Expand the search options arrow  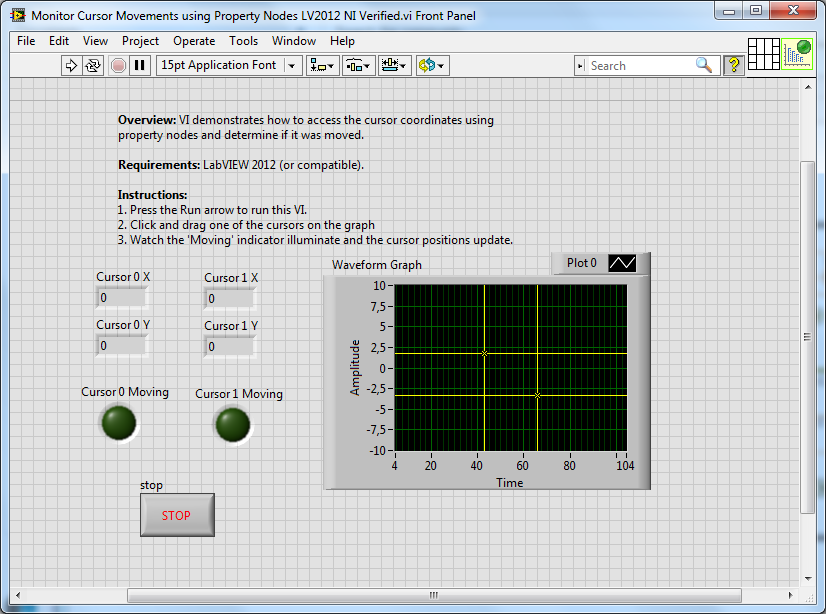(x=581, y=66)
